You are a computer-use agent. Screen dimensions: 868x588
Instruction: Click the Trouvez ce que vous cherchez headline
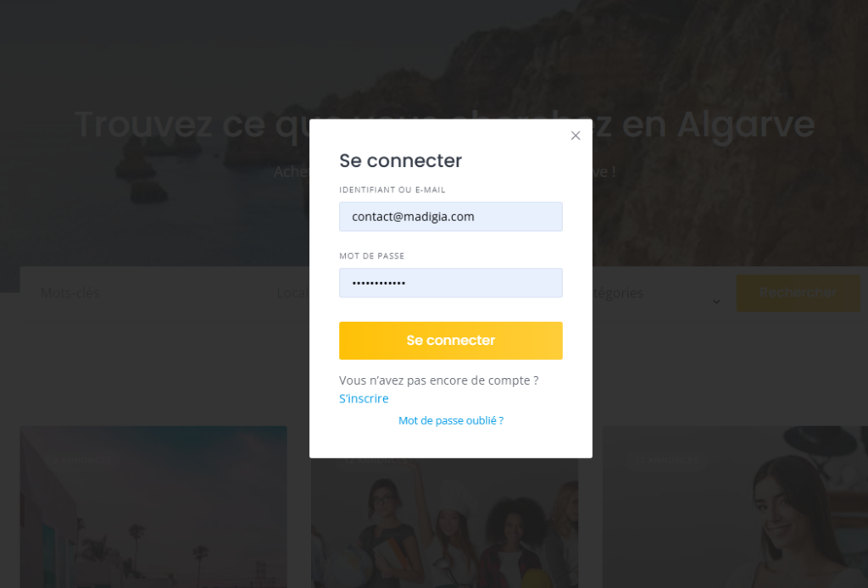click(444, 124)
